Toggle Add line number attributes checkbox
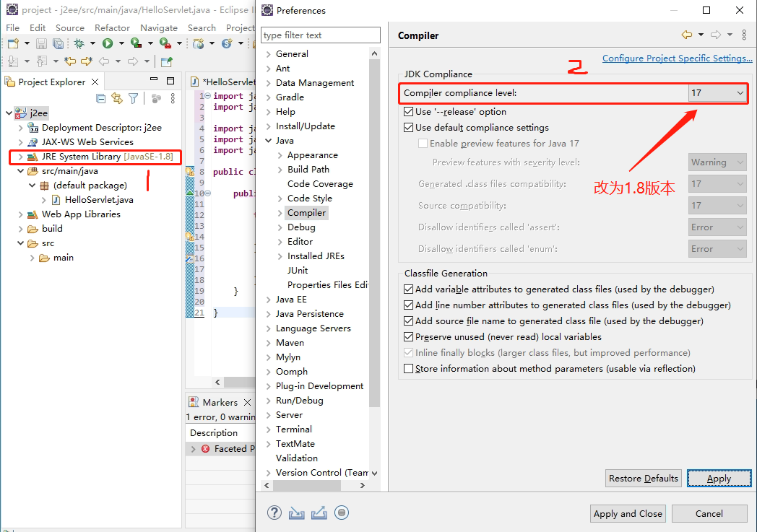Screen dimensions: 757x532 (x=408, y=305)
